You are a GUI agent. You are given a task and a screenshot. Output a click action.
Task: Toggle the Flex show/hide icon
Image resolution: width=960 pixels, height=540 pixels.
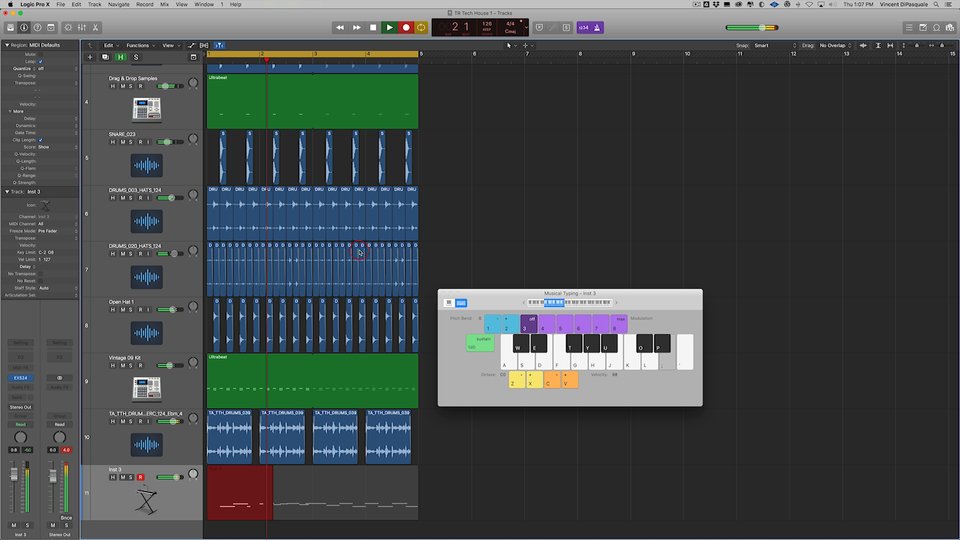204,45
